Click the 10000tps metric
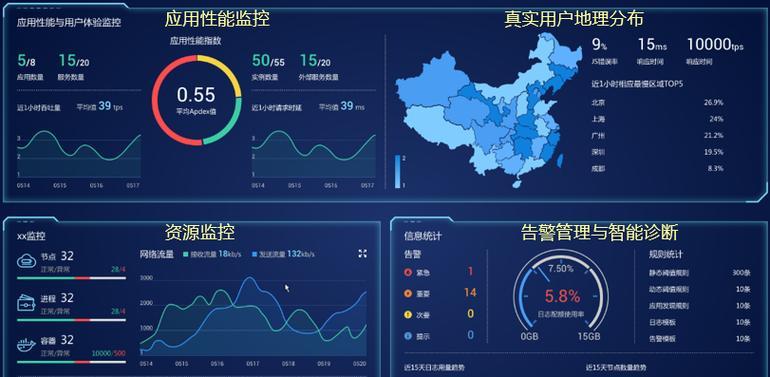 coord(715,51)
